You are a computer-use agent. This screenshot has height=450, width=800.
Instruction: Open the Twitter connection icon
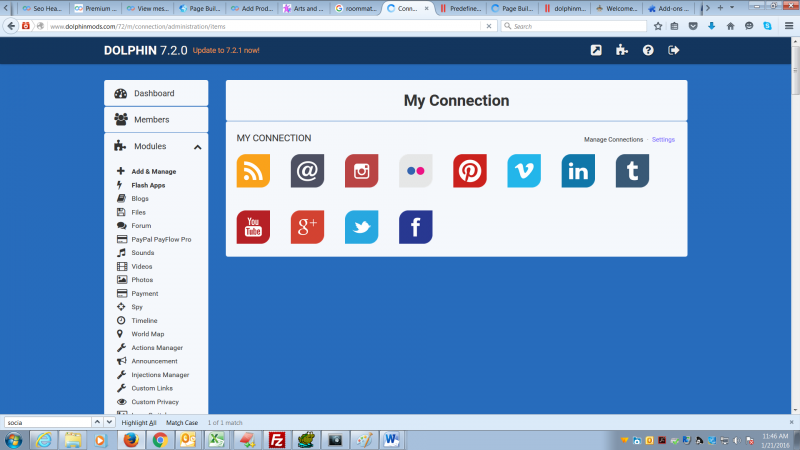(361, 227)
